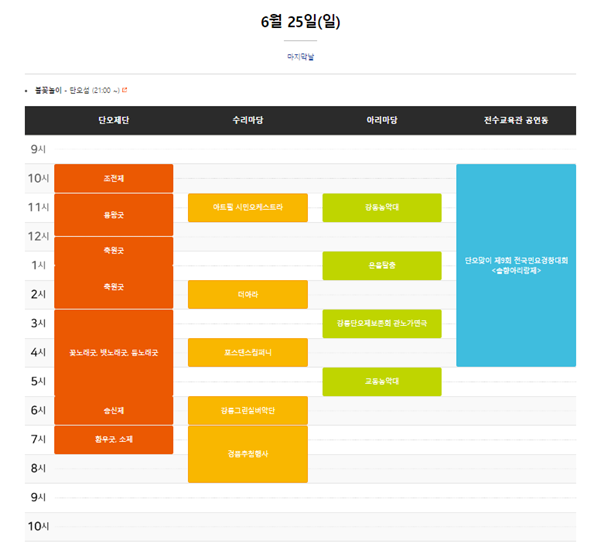600x550 pixels.
Task: Open the 축원굿 block starting at 12시
Action: (x=114, y=251)
